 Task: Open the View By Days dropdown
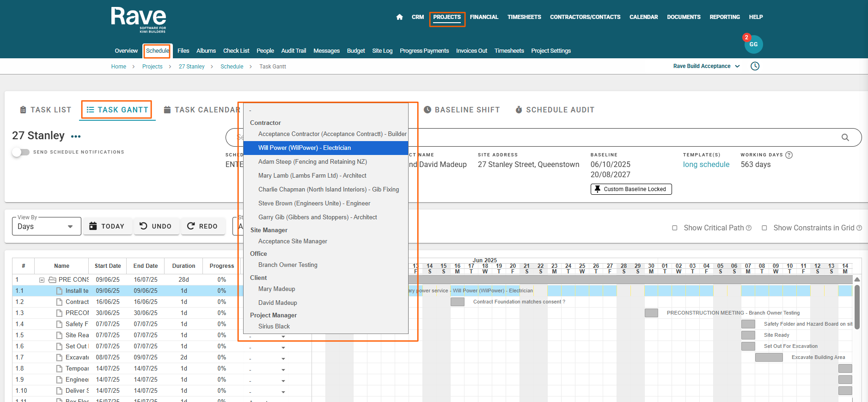point(46,226)
